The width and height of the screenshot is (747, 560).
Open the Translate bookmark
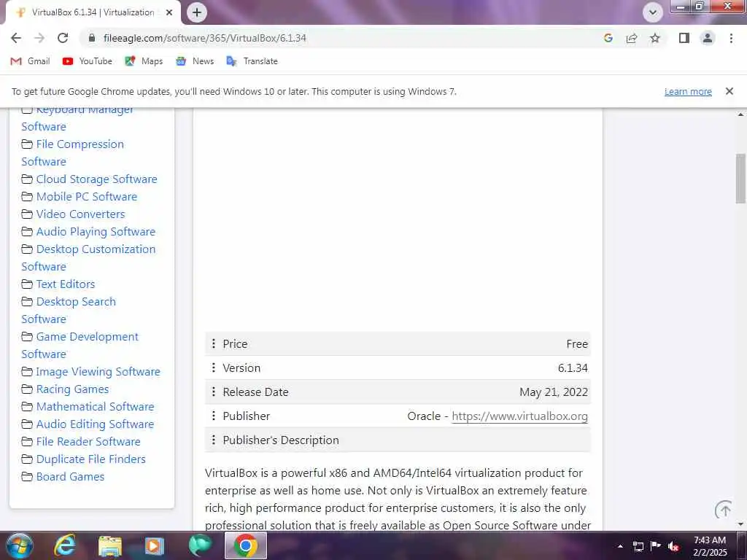click(252, 61)
